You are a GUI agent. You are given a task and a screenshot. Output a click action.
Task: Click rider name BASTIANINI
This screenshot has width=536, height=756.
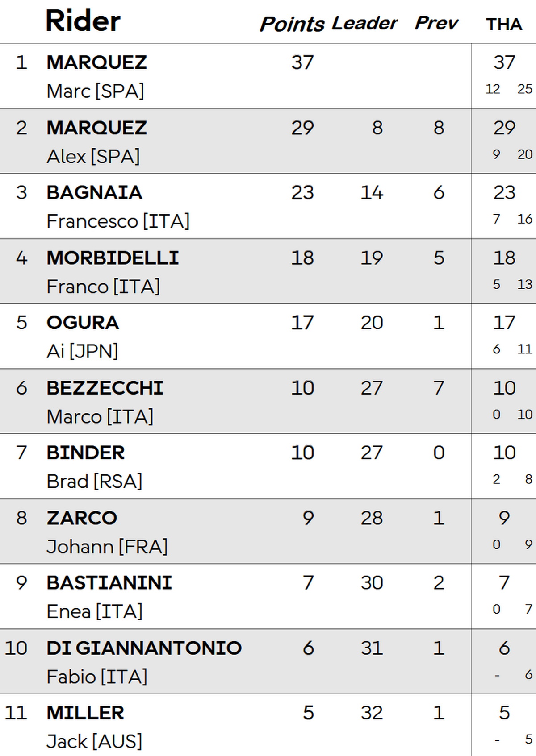click(109, 583)
